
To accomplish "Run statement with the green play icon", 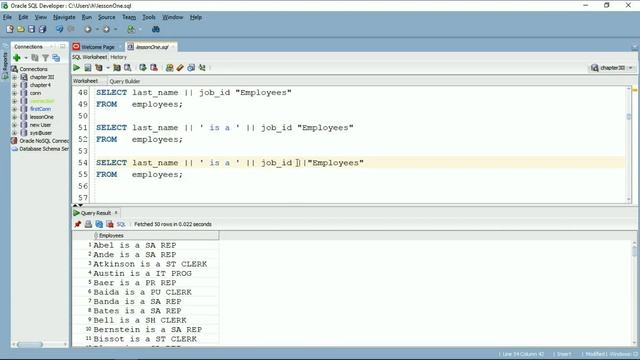I will click(77, 68).
